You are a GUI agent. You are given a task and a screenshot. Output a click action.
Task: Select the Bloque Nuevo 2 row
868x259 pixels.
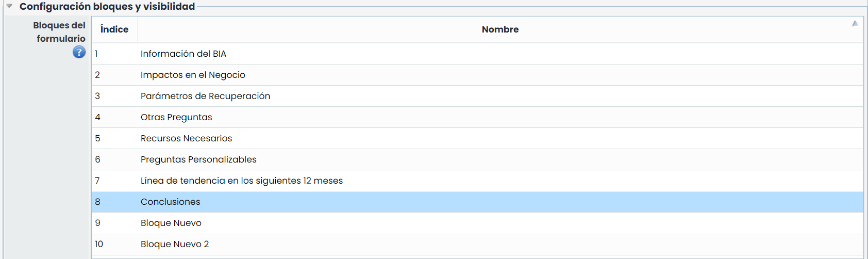point(175,244)
